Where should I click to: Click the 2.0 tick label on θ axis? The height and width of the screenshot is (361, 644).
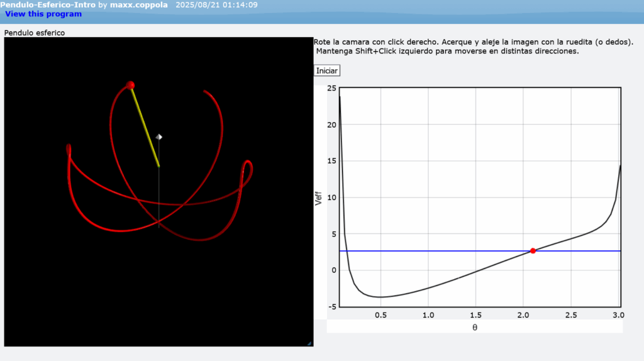click(523, 316)
